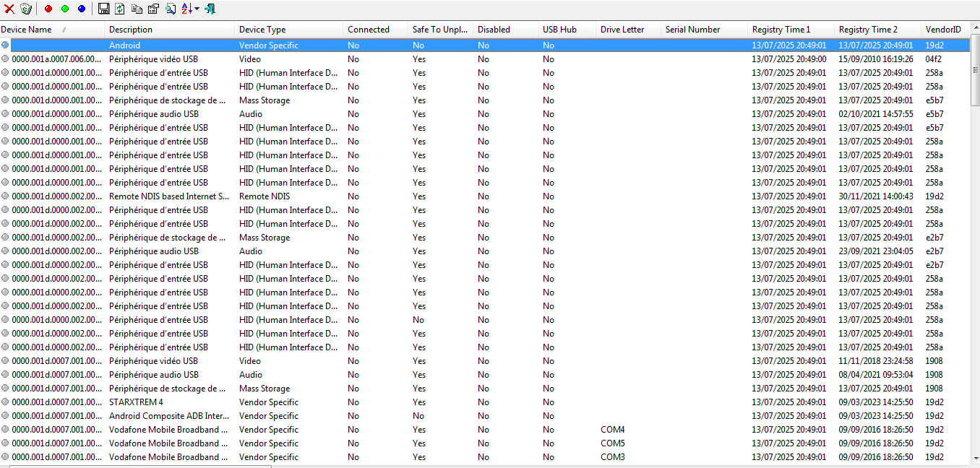Click the red ball disable-device icon
This screenshot has height=468, width=980.
tap(48, 9)
